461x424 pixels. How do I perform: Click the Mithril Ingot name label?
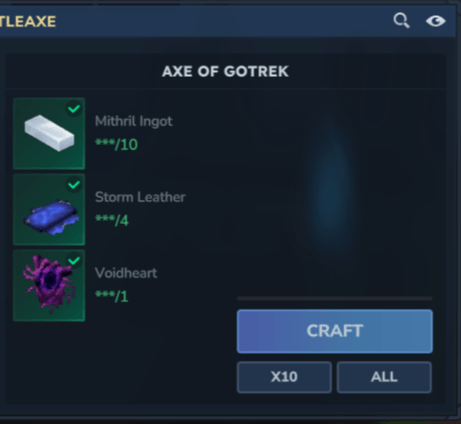pyautogui.click(x=134, y=121)
